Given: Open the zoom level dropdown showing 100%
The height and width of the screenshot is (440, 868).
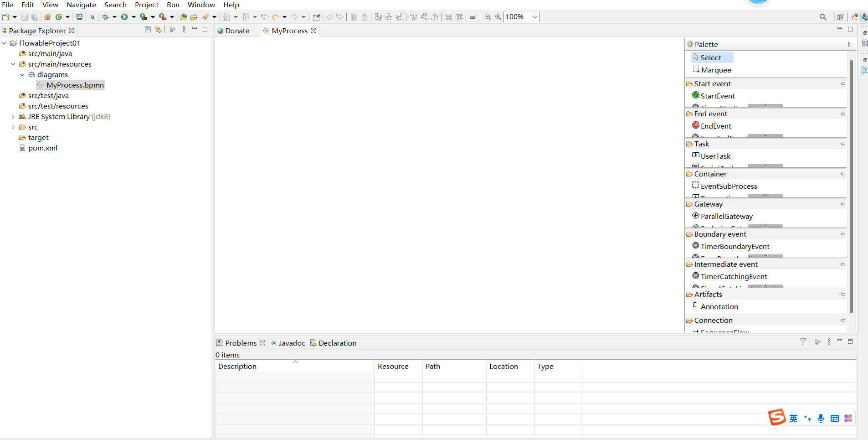Looking at the screenshot, I should pyautogui.click(x=534, y=17).
